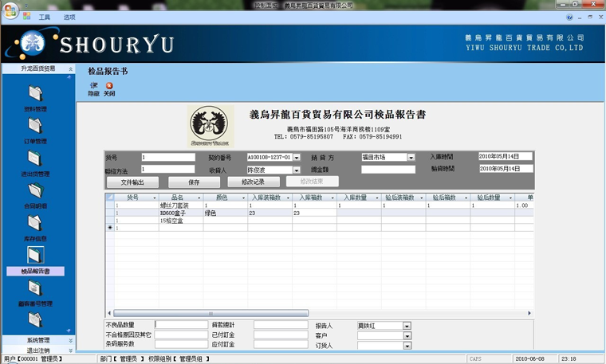This screenshot has width=606, height=364.
Task: Click the Shouryu Trade dragon logo
Action: (x=211, y=126)
